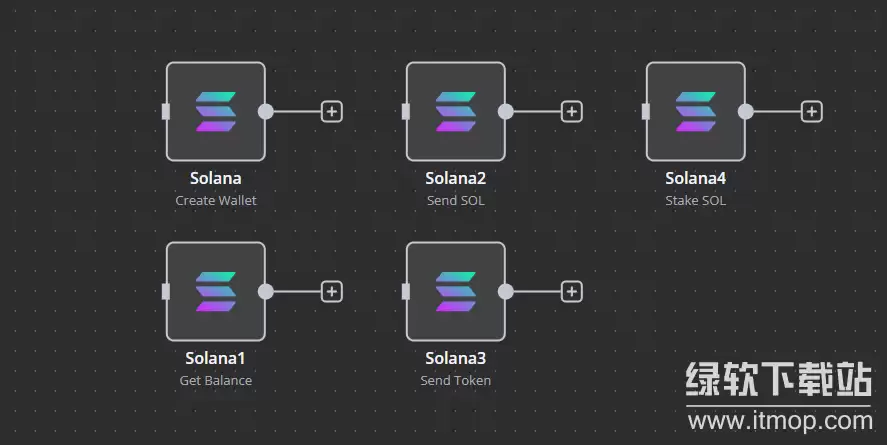Click the input handle of Solana1 node

click(166, 291)
